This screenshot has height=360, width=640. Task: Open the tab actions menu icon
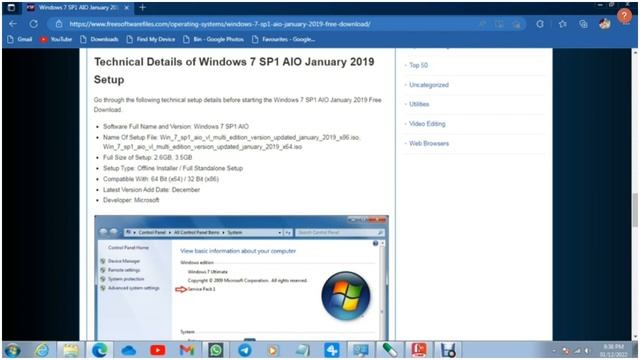11,7
